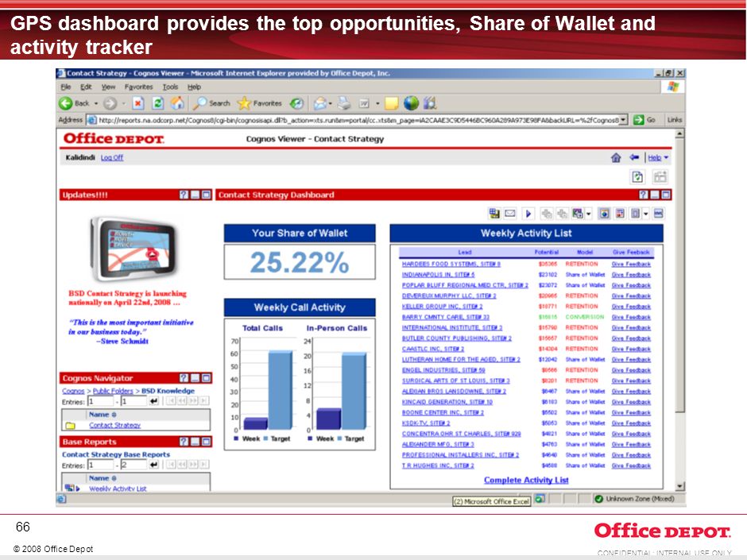Click first Entries field in Cognos Navigator
This screenshot has width=747, height=560.
point(100,401)
